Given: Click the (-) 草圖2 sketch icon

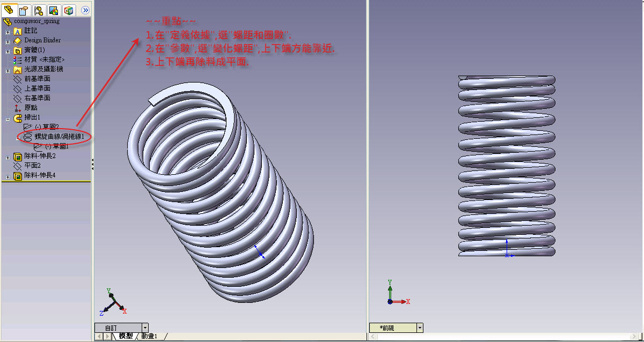Looking at the screenshot, I should click(x=28, y=127).
